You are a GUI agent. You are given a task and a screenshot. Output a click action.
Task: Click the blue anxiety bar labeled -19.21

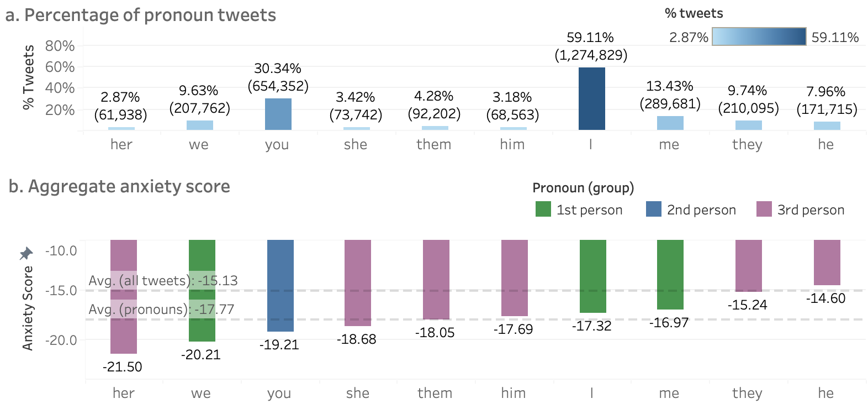280,285
